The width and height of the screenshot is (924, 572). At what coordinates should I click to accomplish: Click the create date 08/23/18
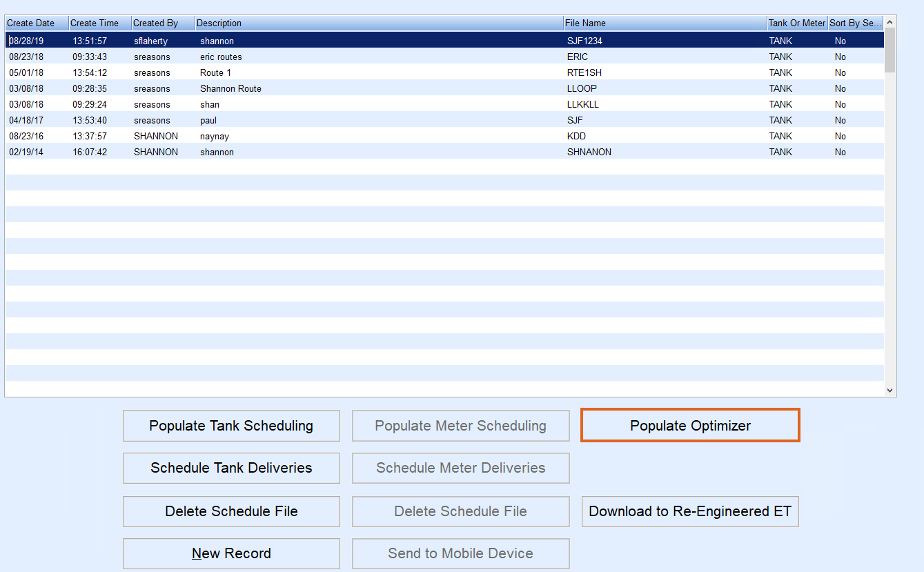tap(26, 57)
